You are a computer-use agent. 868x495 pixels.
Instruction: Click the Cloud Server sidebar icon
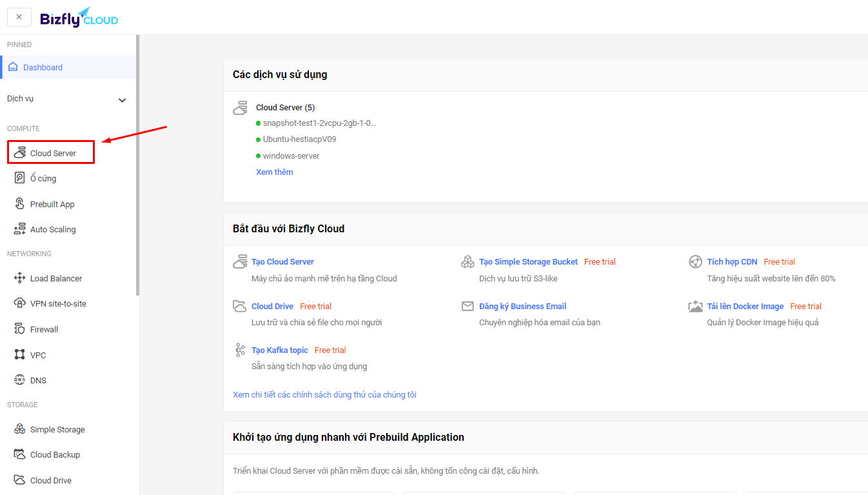[19, 153]
